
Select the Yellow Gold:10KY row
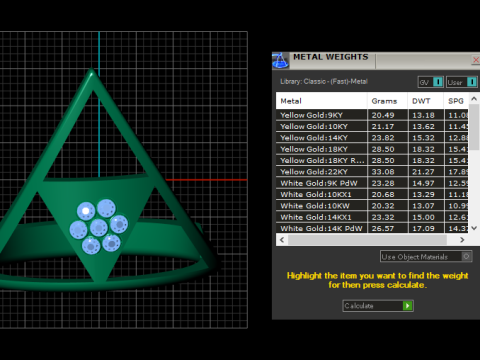[x=372, y=126]
